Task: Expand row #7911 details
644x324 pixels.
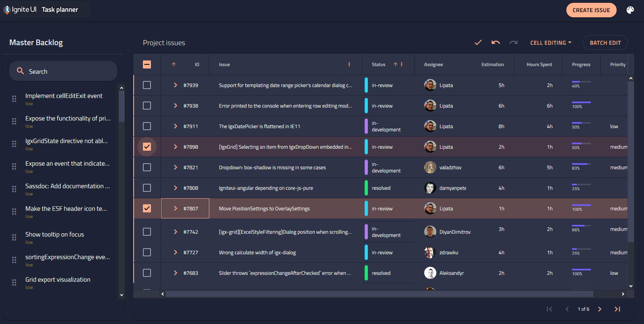Action: [175, 126]
